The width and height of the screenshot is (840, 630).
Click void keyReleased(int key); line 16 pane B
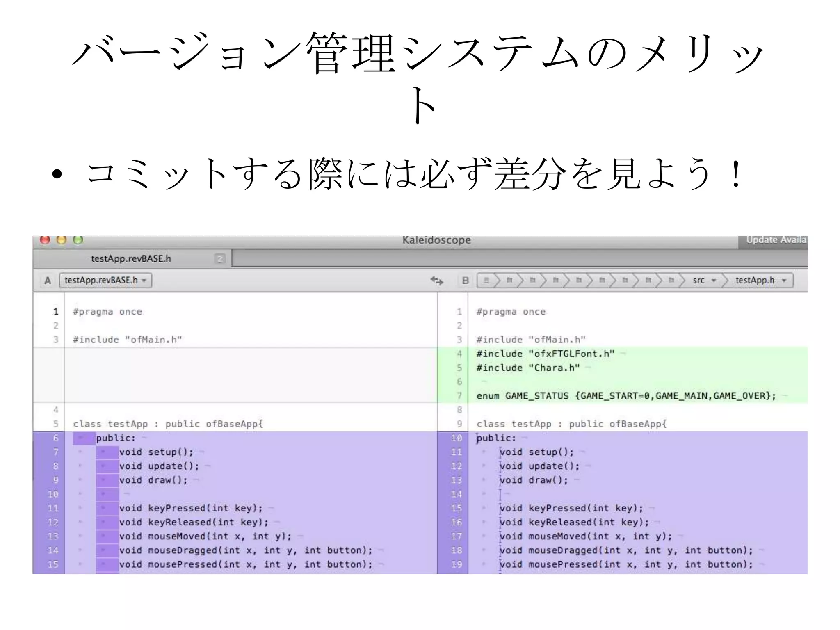pos(575,522)
